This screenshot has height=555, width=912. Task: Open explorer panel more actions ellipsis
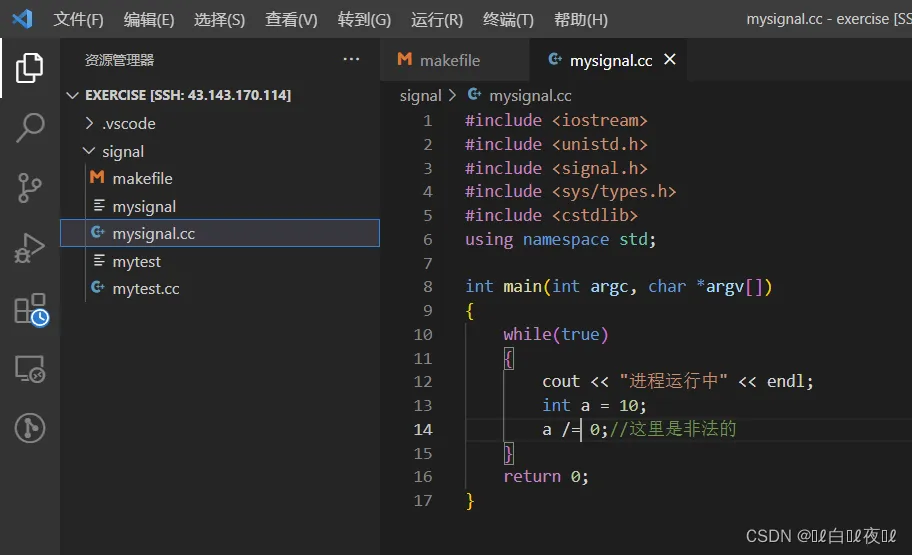click(x=351, y=60)
